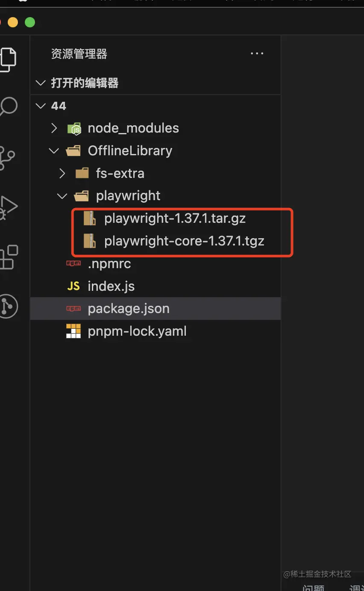
Task: Select playwright-core-1.37.1.tgz file
Action: click(184, 241)
